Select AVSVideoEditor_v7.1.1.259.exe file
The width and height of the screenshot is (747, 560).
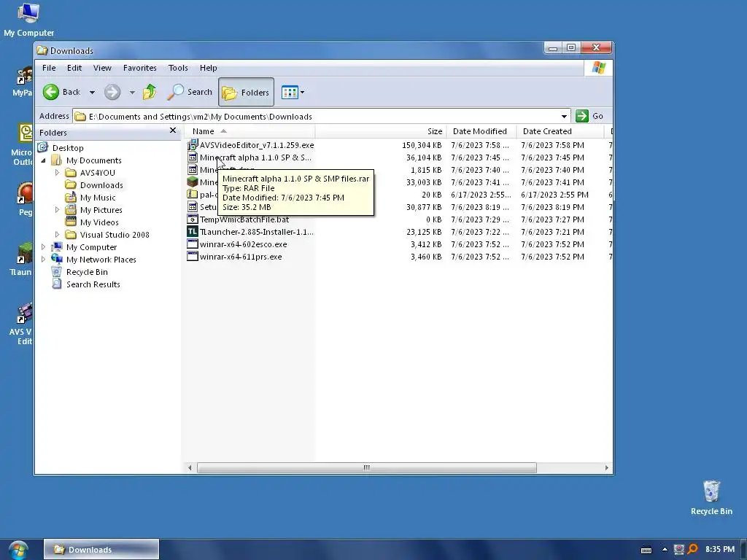257,145
